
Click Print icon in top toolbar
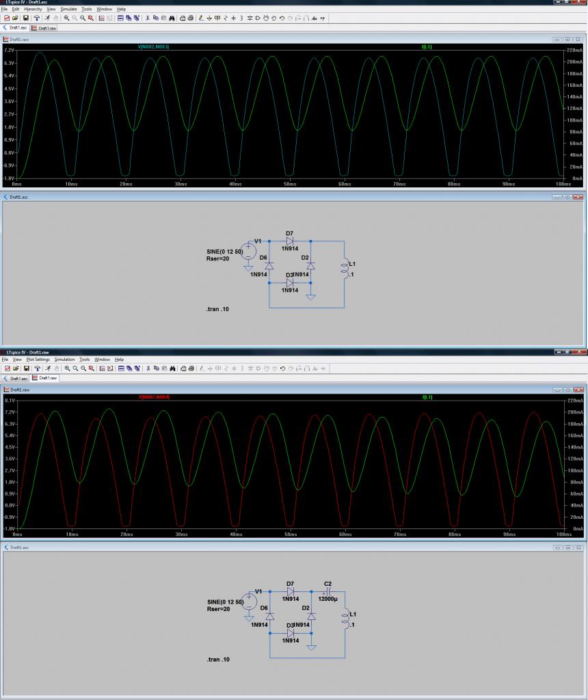[191, 18]
